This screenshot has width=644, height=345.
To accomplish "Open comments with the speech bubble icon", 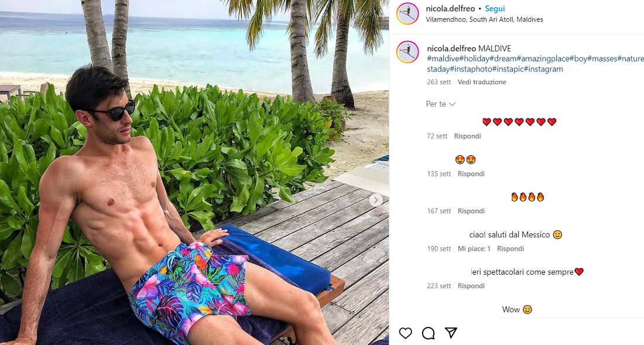I will click(428, 333).
